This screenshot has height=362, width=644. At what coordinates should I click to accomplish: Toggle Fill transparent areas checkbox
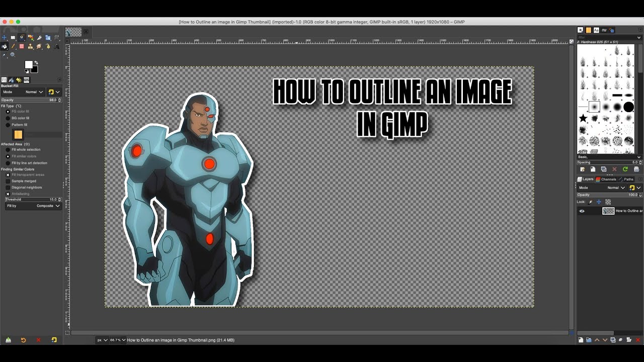tap(8, 175)
